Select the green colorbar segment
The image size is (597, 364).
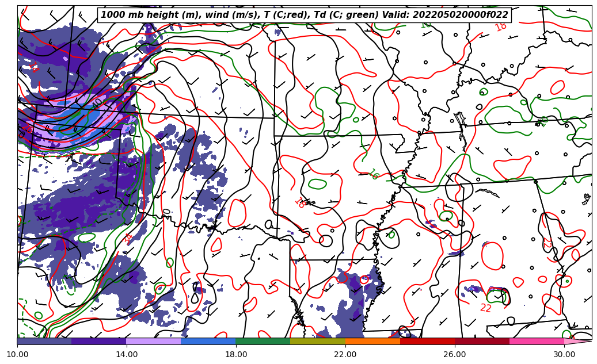(263, 341)
